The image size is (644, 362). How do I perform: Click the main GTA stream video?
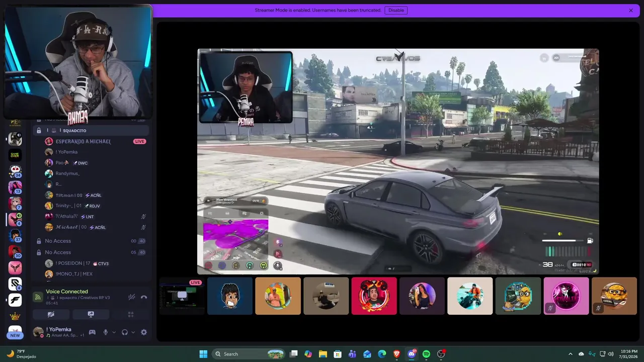click(398, 161)
